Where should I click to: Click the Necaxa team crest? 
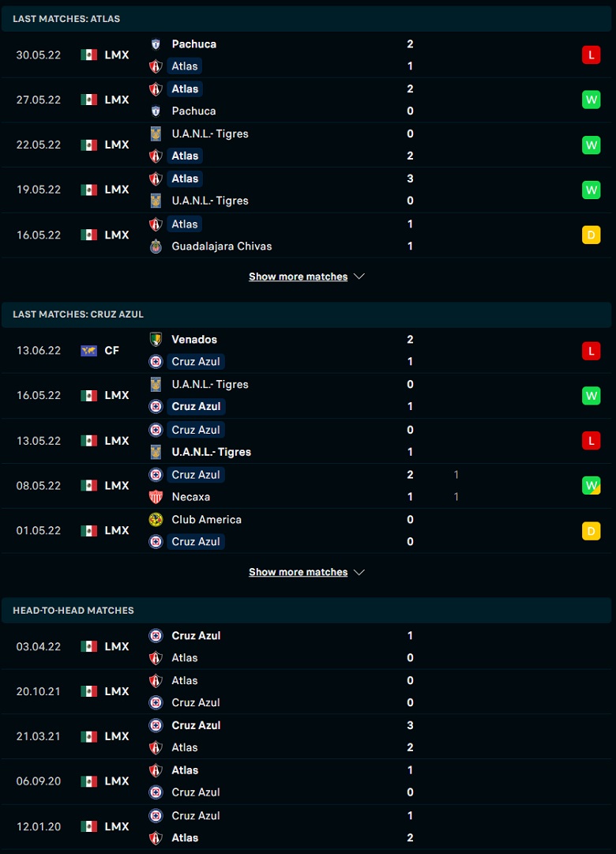pos(156,497)
